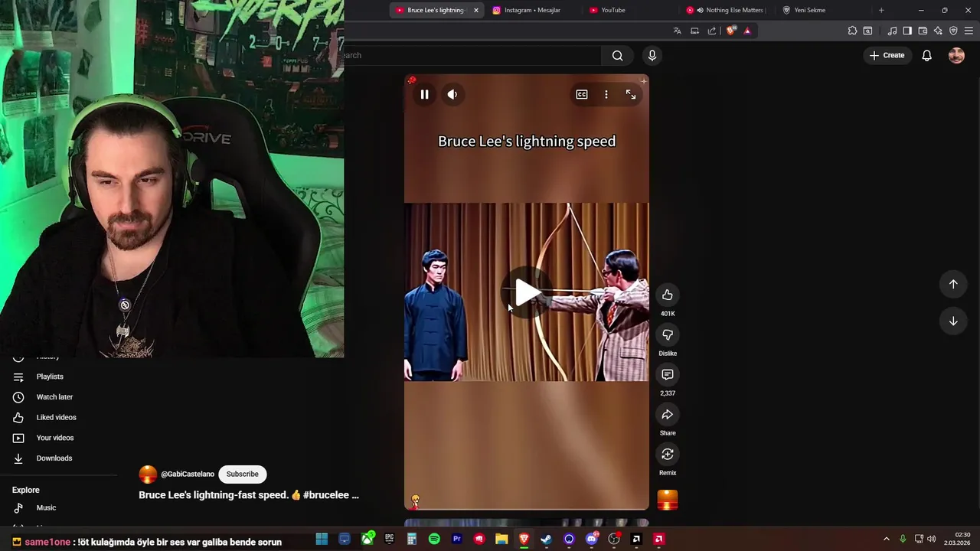Start voice search with microphone

(652, 55)
